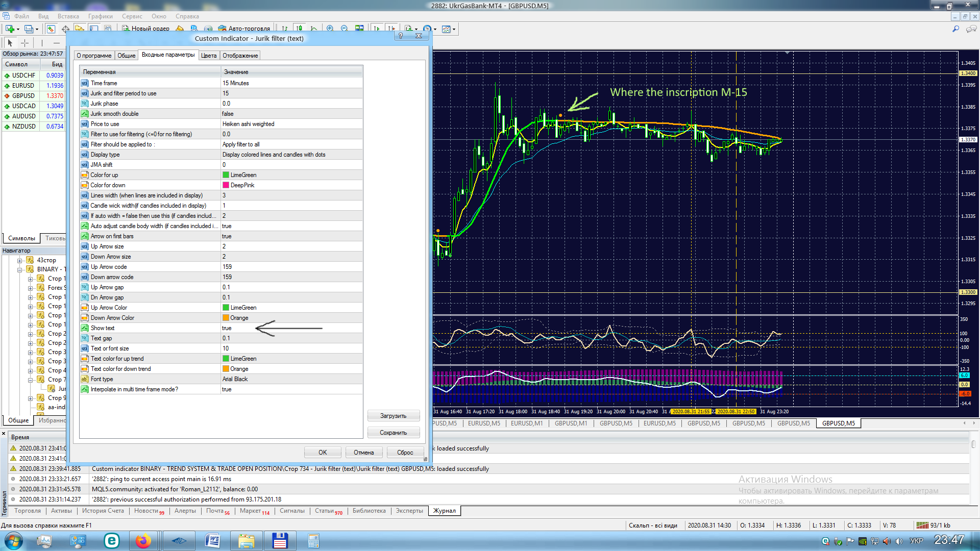Click the Zoom Out magnifier toolbar icon
980x551 pixels.
[344, 29]
